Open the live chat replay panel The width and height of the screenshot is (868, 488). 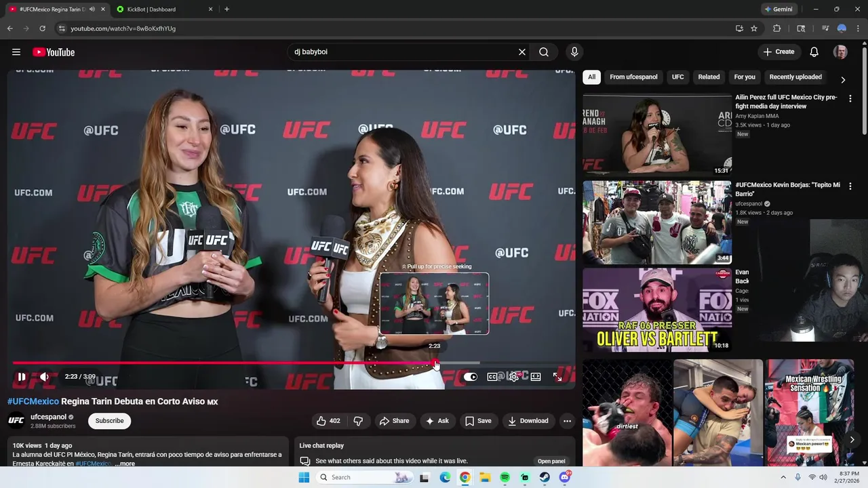(x=551, y=462)
